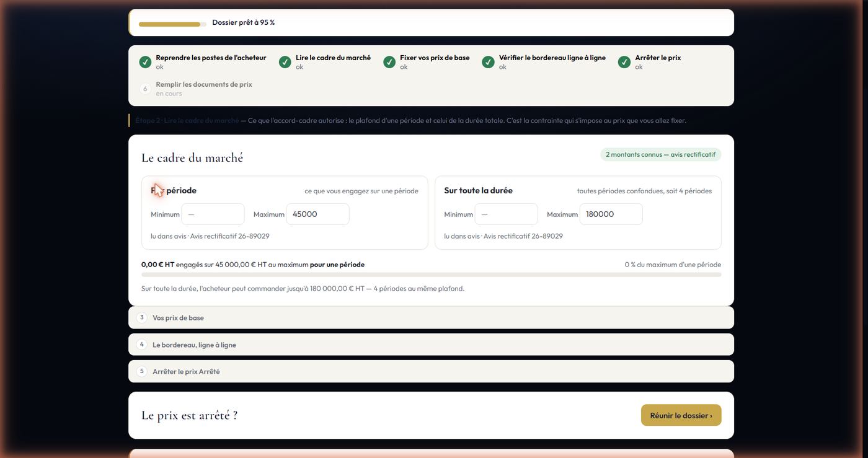The image size is (868, 458).
Task: Click the badge 2 montants connus — avis rectificatif
Action: point(660,154)
